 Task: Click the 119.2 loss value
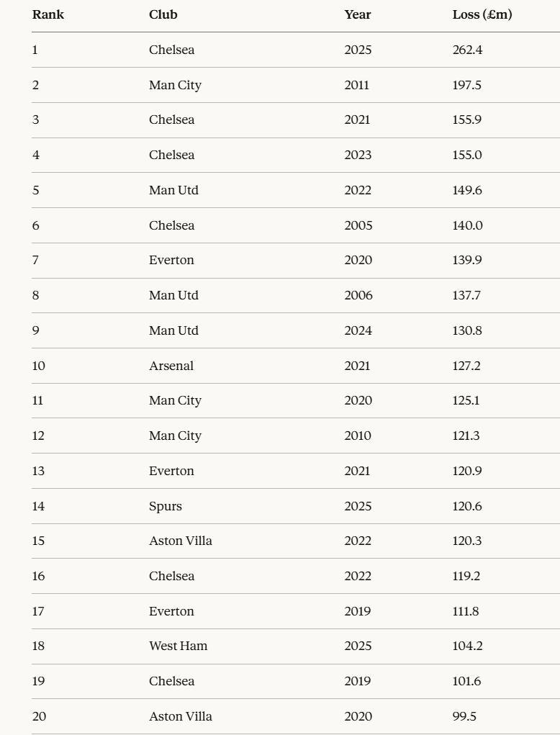click(466, 576)
